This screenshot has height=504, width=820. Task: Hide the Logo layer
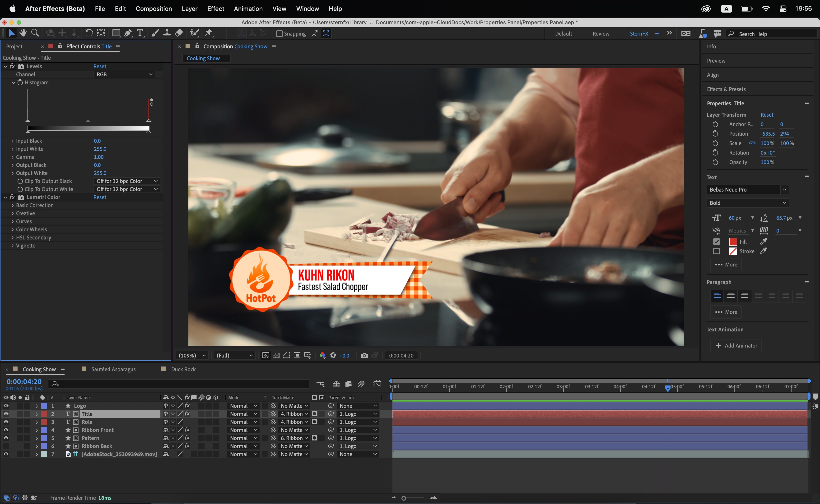tap(6, 406)
